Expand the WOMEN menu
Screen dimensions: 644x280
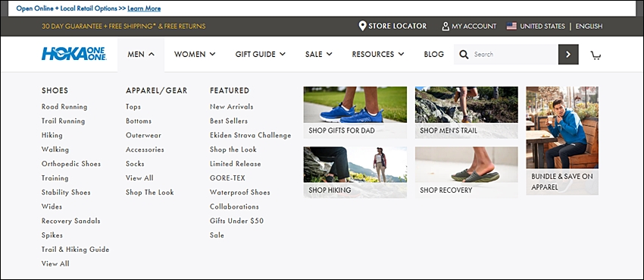pyautogui.click(x=195, y=55)
